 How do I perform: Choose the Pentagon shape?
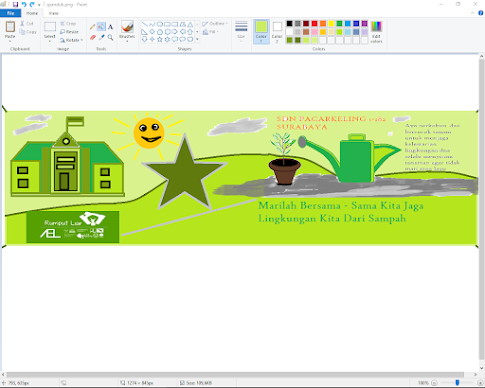pos(160,32)
